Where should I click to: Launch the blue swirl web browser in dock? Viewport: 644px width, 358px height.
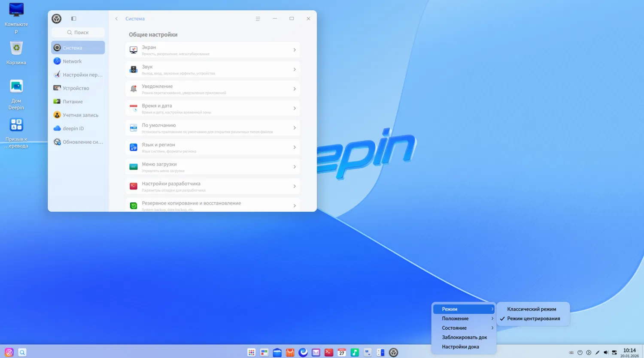coord(303,352)
